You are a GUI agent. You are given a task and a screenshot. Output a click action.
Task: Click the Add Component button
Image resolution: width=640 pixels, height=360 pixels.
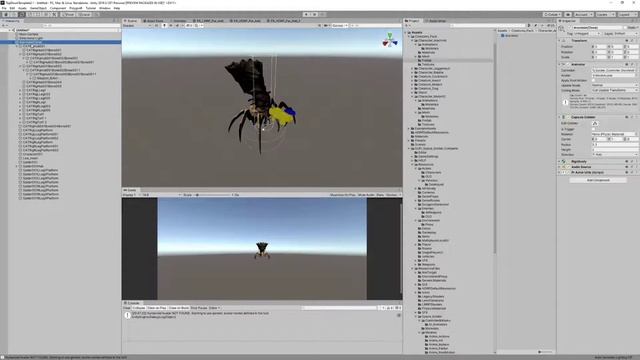point(598,180)
